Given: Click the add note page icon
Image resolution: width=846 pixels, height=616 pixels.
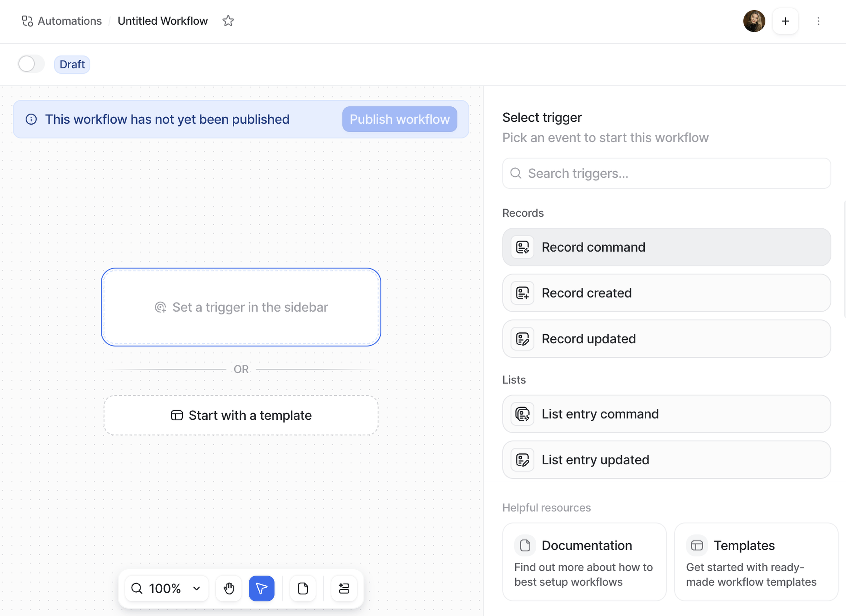Looking at the screenshot, I should [x=302, y=588].
